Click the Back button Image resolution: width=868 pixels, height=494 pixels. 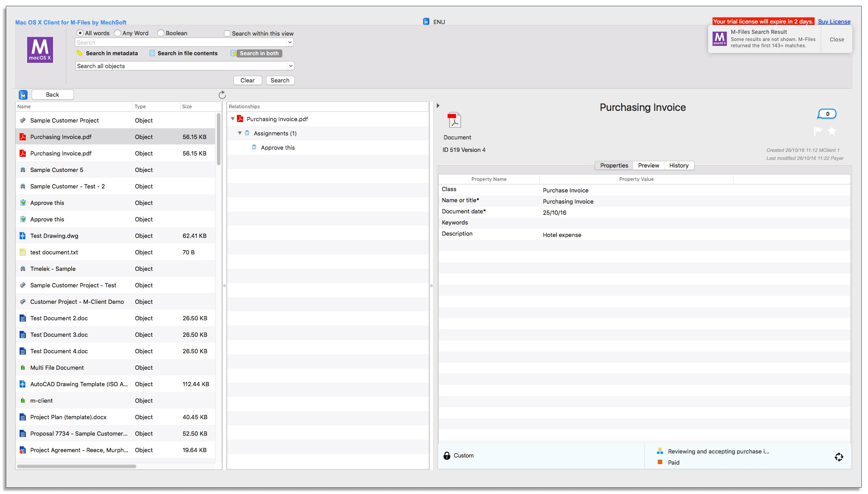[53, 95]
